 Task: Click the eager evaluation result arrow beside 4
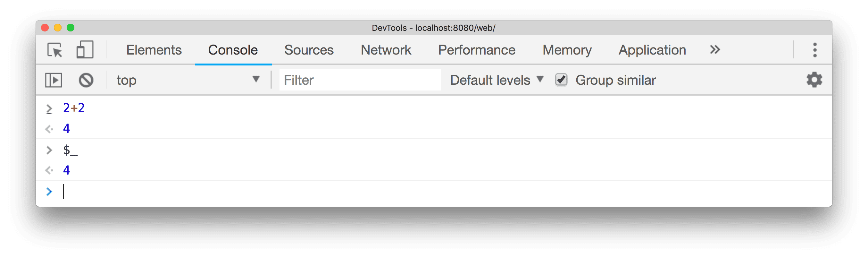[x=50, y=170]
